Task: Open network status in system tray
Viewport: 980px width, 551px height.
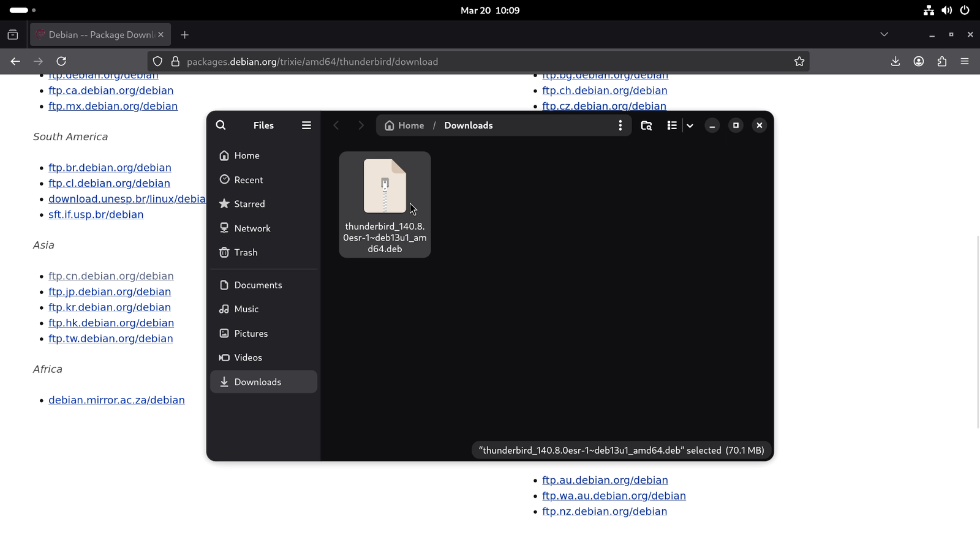Action: [x=929, y=10]
